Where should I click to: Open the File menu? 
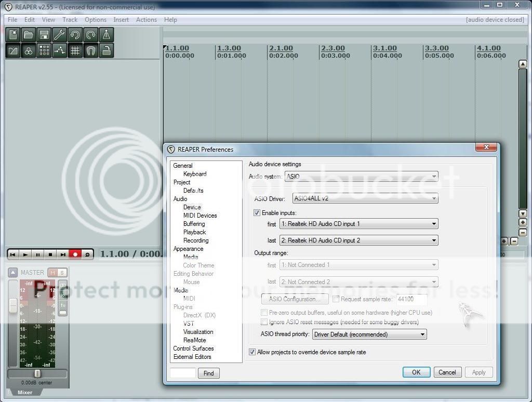click(12, 20)
